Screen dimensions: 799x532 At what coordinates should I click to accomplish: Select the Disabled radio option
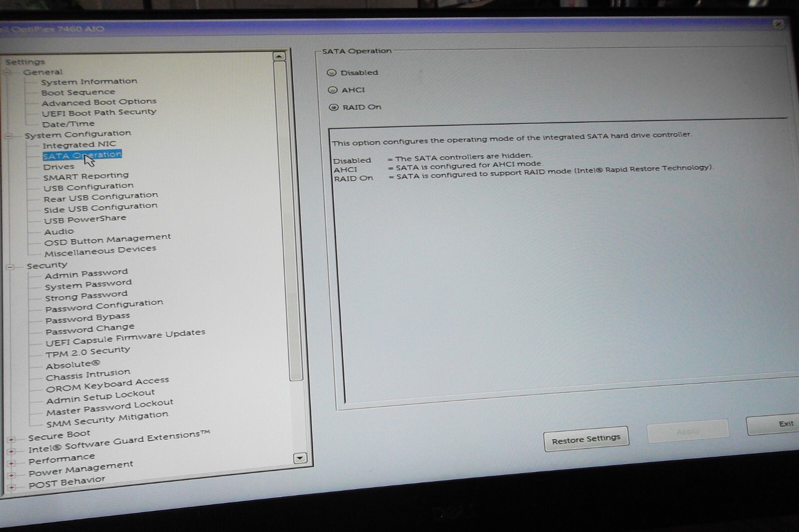(332, 72)
